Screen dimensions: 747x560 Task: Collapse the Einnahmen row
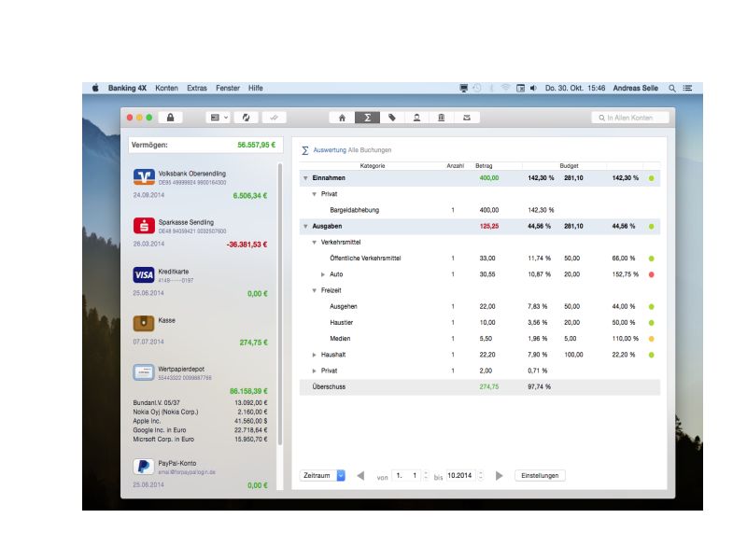tap(305, 178)
